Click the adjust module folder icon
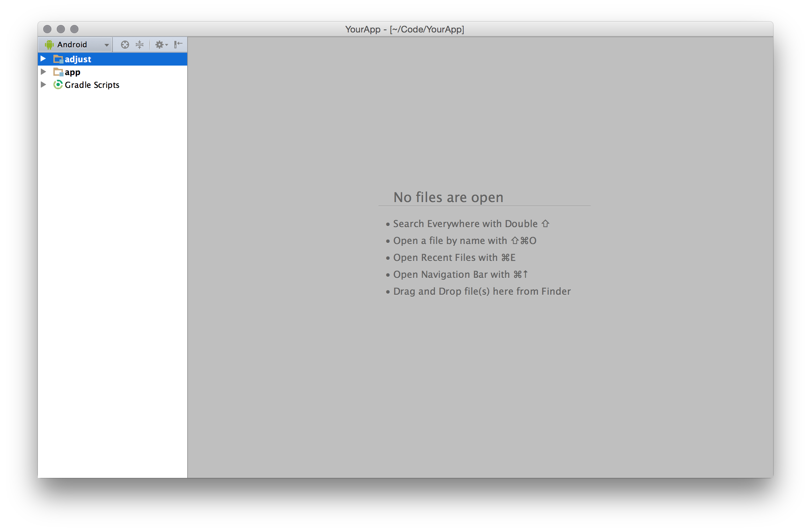The image size is (811, 532). (x=58, y=59)
